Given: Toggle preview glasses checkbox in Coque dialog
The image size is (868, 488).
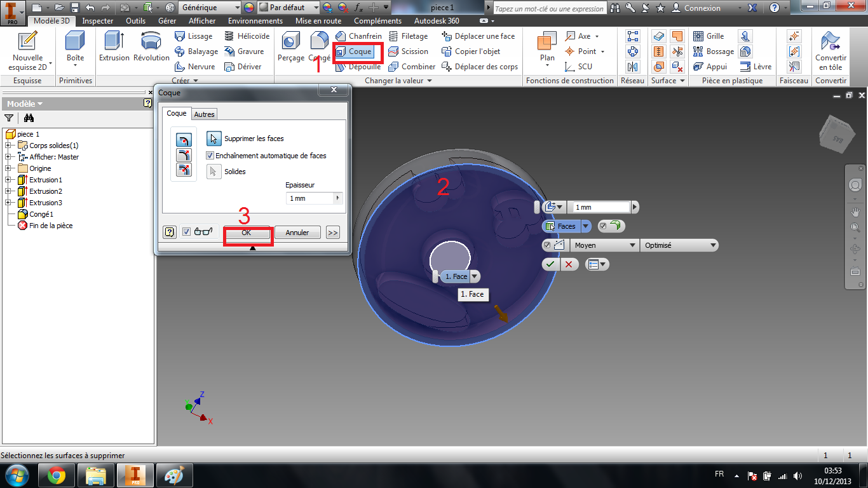Looking at the screenshot, I should (186, 232).
